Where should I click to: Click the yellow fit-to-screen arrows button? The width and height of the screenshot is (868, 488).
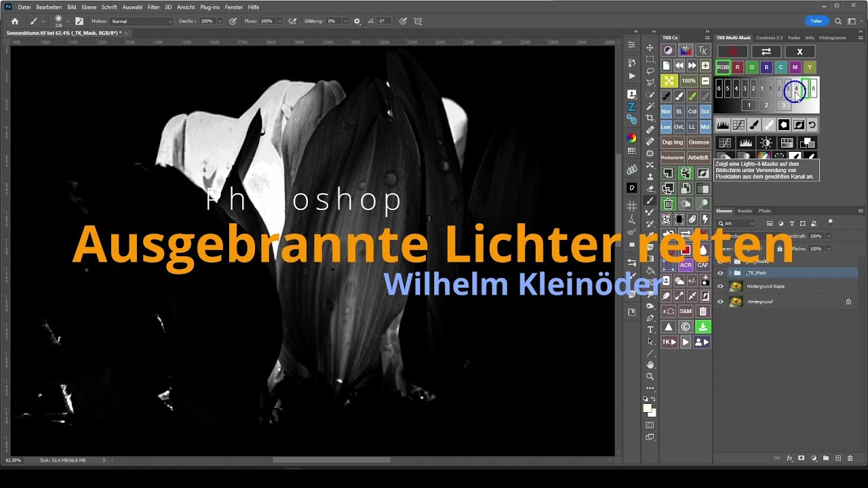pyautogui.click(x=668, y=81)
